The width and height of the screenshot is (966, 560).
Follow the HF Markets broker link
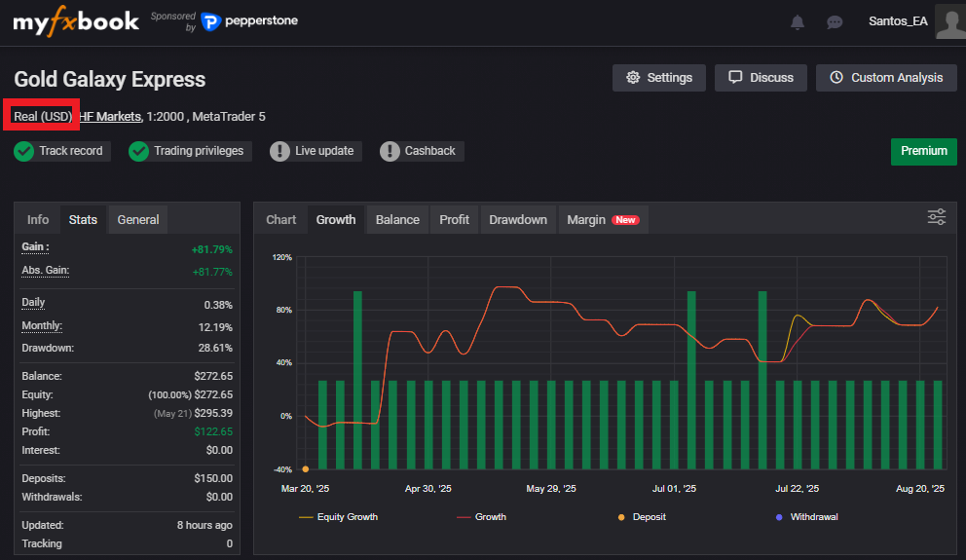pos(111,117)
